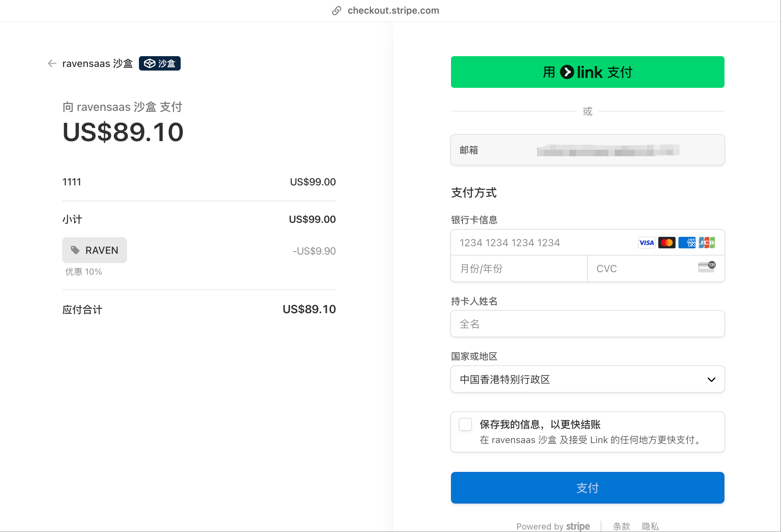Check the save my information checkbox
Screen dimensions: 781x532
point(465,424)
